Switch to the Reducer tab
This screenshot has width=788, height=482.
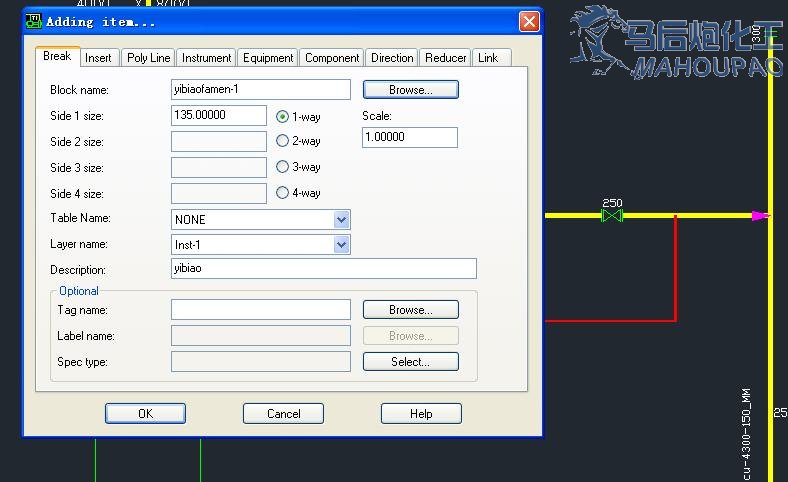click(445, 58)
